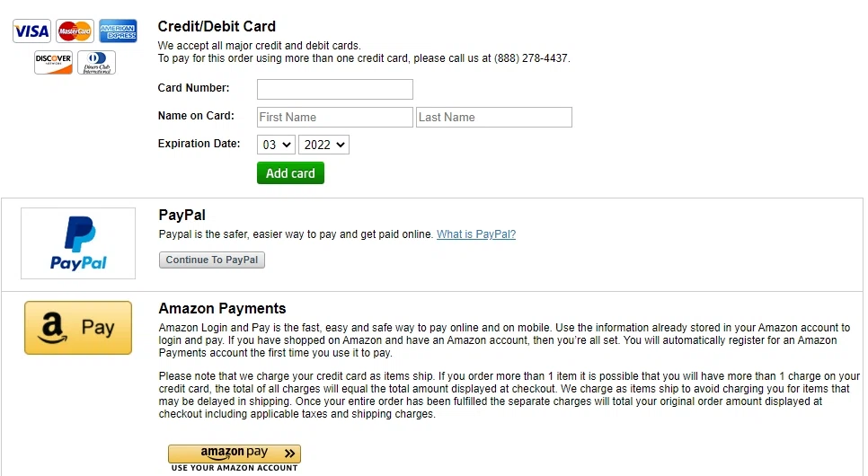Screen dimensions: 868x476
Task: Click the Discover card logo
Action: (53, 63)
